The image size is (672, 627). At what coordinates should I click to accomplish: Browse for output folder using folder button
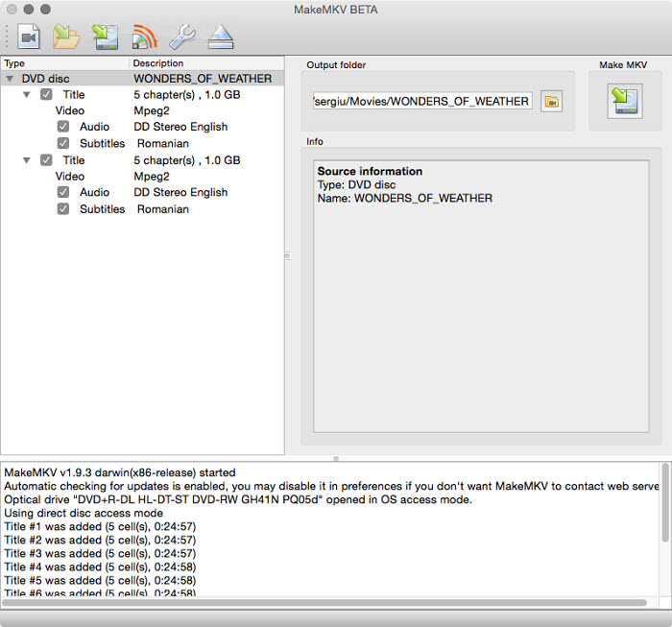[x=551, y=102]
